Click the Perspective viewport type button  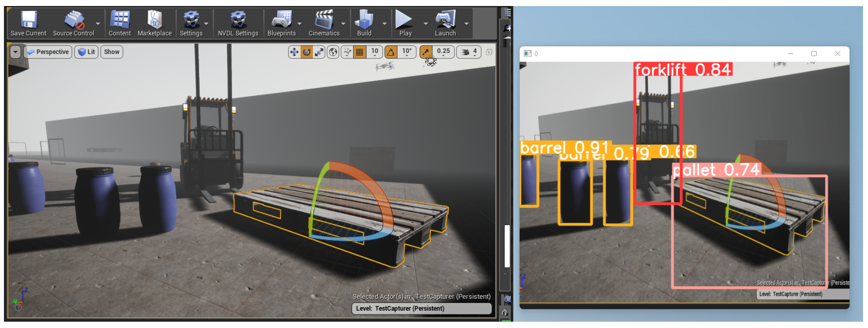pyautogui.click(x=48, y=52)
